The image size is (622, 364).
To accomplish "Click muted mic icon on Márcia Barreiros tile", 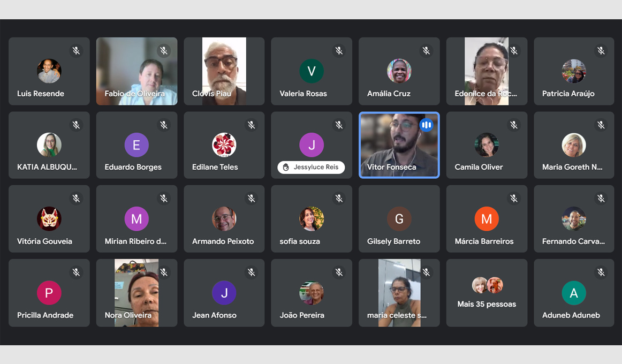I will click(x=514, y=198).
